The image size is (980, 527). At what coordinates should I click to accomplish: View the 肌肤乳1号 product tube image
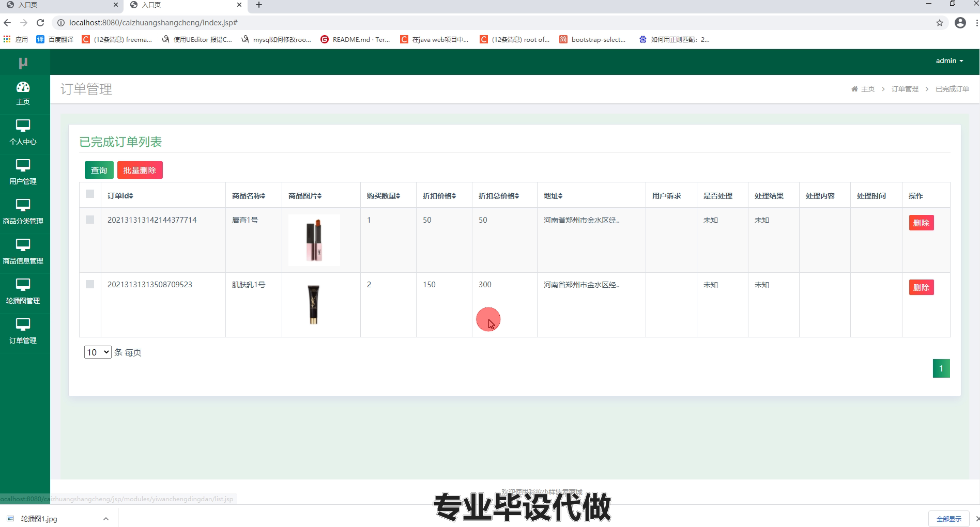pyautogui.click(x=314, y=305)
